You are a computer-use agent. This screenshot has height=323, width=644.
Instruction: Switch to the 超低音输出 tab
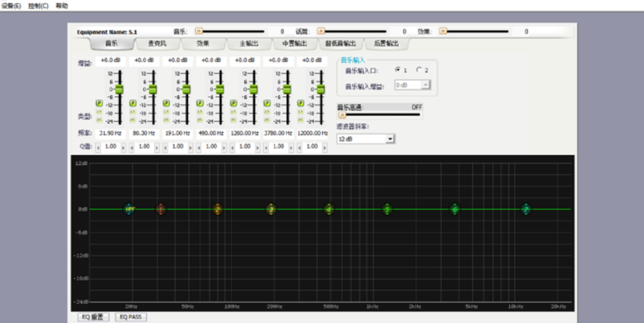click(341, 43)
